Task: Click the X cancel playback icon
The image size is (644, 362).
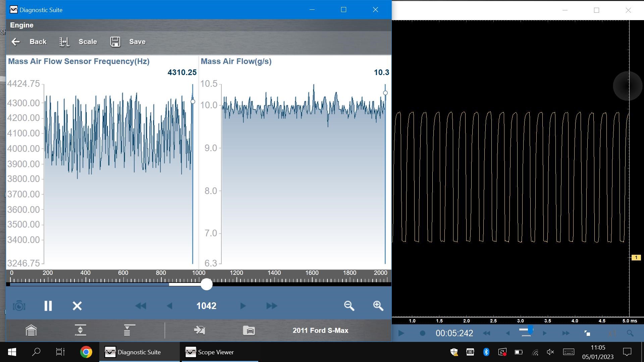Action: click(77, 306)
